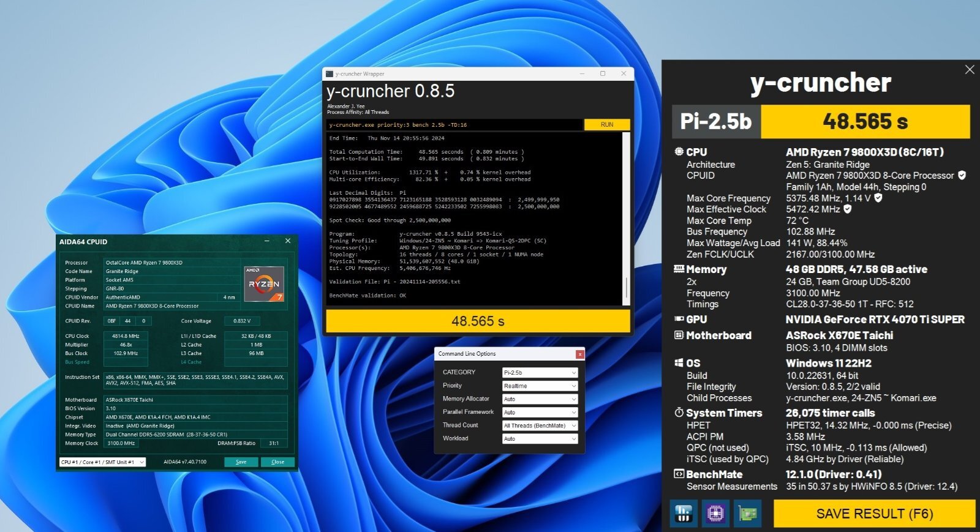Click 'NVIDIA GeForce RTX 4070 Ti SUPER' text
980x532 pixels.
pos(875,320)
